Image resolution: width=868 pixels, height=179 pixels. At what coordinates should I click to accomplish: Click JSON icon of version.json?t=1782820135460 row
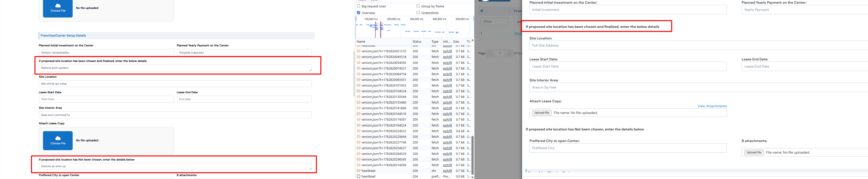pyautogui.click(x=359, y=103)
